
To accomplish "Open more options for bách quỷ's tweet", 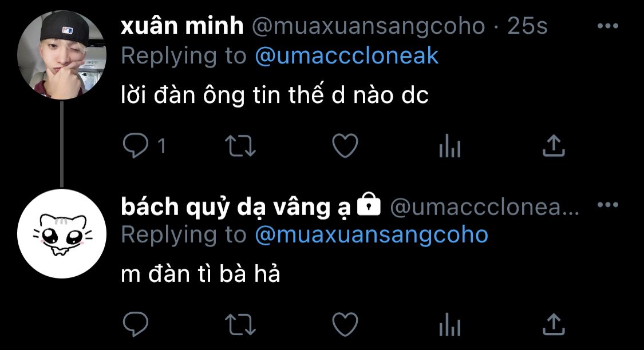I will (x=607, y=205).
